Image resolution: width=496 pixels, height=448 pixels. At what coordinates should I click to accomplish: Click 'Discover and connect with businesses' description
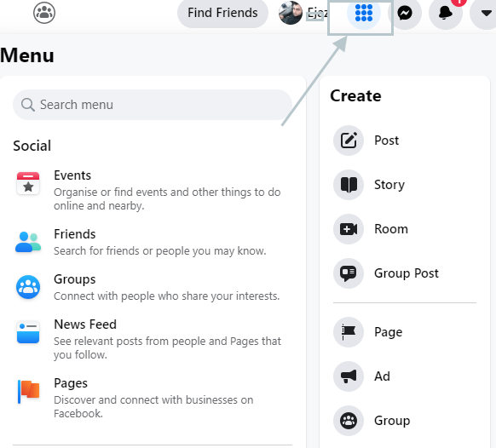tap(153, 406)
